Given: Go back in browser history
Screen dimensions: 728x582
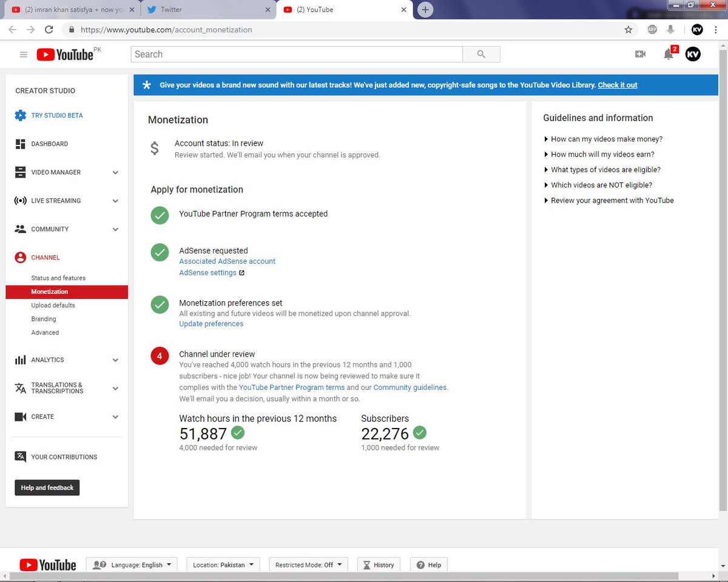Looking at the screenshot, I should pos(12,29).
